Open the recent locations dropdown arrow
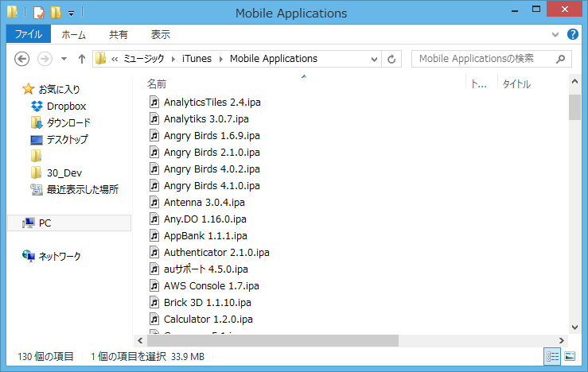 pyautogui.click(x=64, y=59)
